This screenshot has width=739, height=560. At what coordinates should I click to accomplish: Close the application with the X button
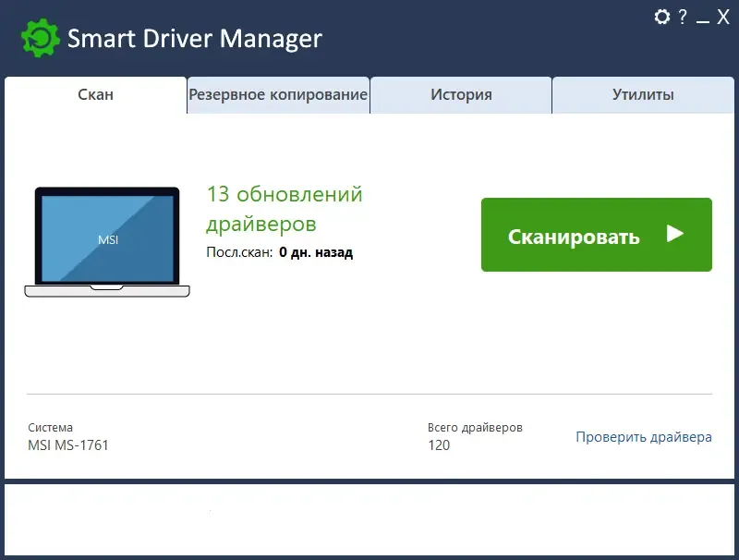724,17
